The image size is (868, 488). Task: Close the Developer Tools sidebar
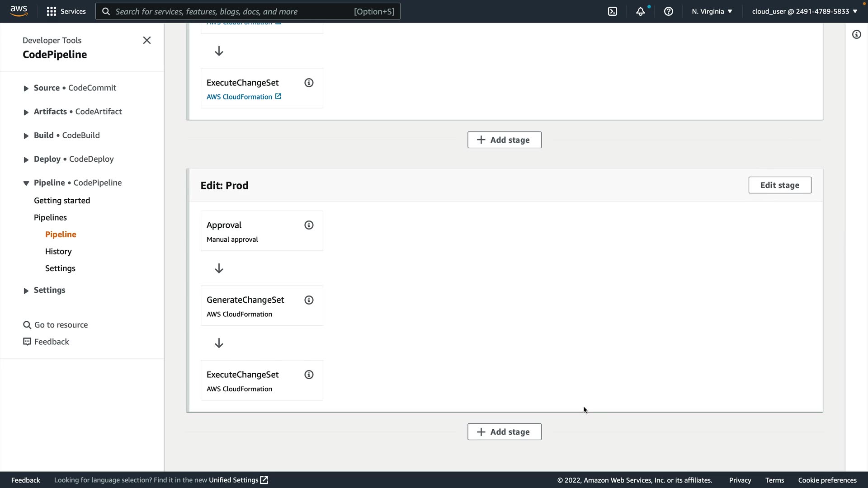pos(146,40)
